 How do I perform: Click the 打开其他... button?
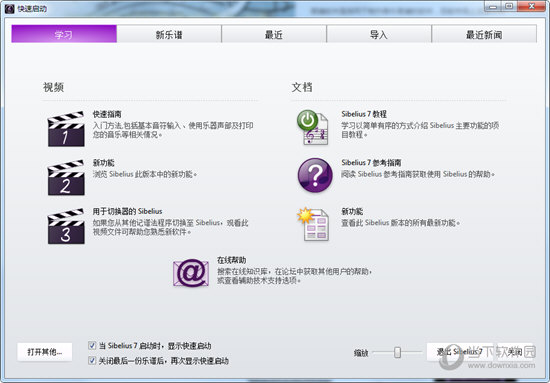pos(45,352)
